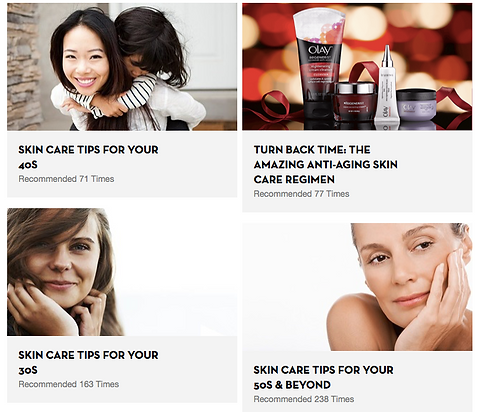
Task: Open the older woman touching cheek photo
Action: pos(357,287)
